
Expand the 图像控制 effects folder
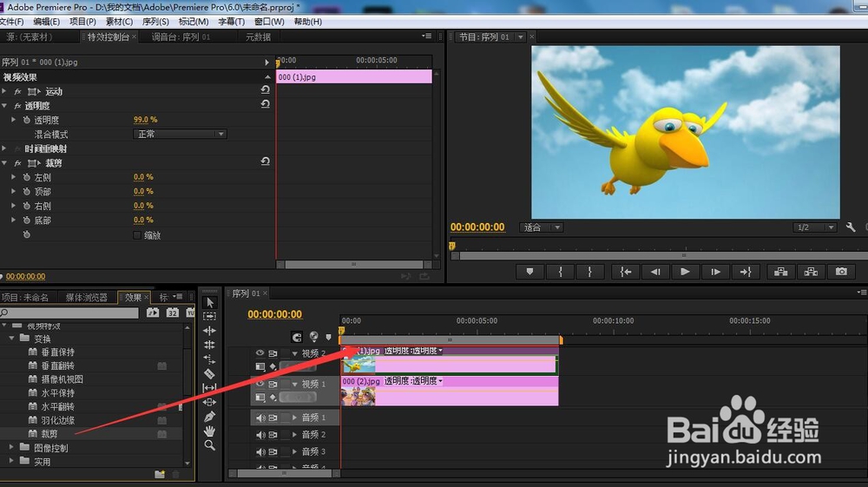tap(11, 446)
